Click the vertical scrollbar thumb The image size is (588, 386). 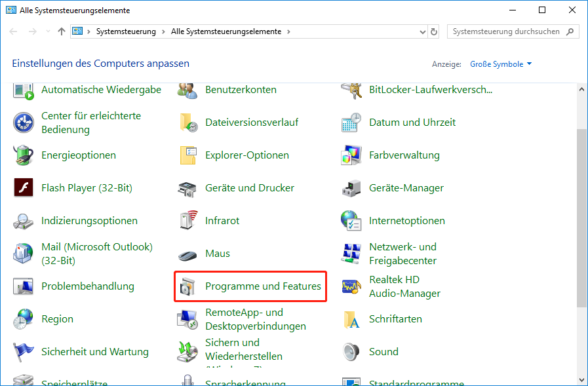click(x=581, y=218)
